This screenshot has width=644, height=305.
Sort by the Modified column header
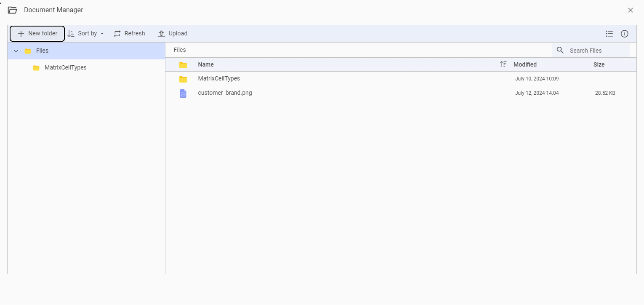525,64
